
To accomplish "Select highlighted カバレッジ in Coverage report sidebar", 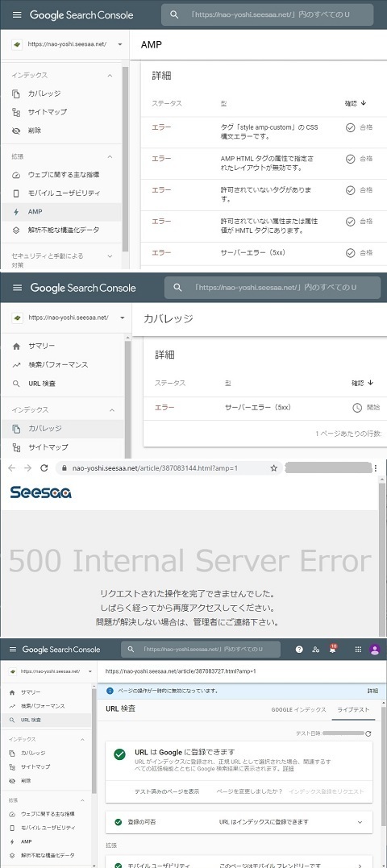I will coord(62,429).
